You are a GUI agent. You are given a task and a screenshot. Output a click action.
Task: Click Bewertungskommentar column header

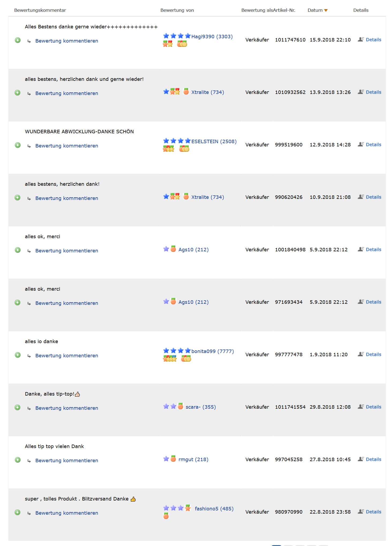40,10
